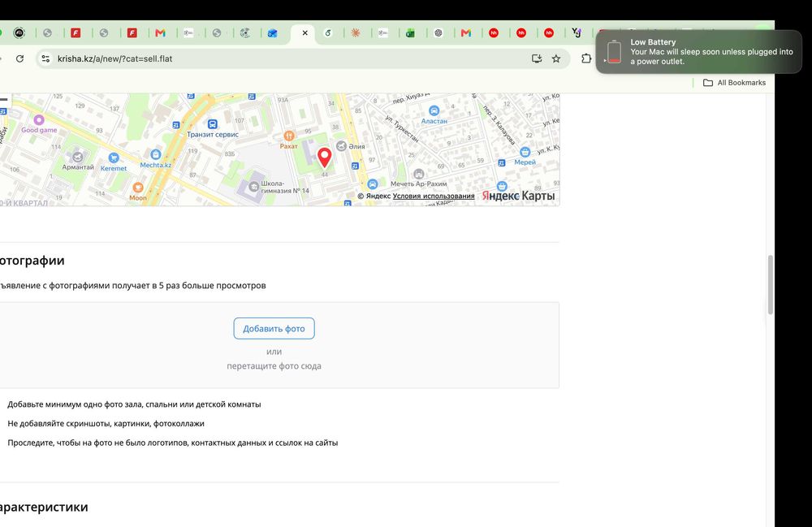Switch to the Yj browser tab
The width and height of the screenshot is (812, 527).
click(577, 32)
